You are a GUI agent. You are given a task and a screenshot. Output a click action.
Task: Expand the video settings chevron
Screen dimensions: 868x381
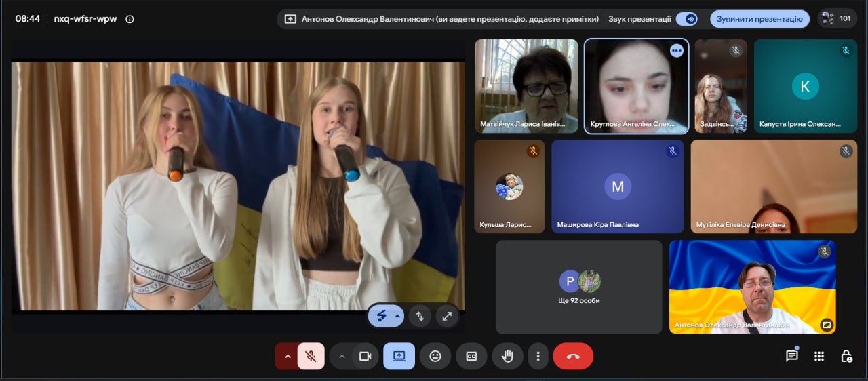pos(342,356)
